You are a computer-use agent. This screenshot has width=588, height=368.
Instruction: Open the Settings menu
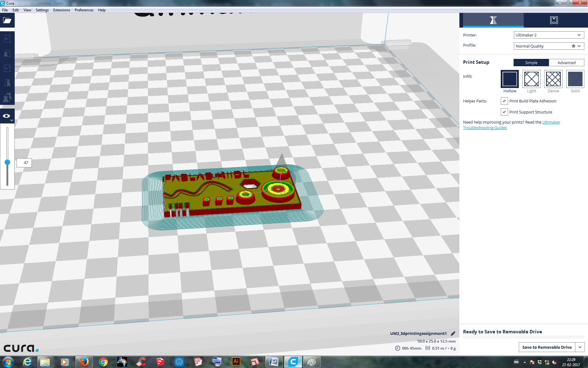(x=42, y=10)
